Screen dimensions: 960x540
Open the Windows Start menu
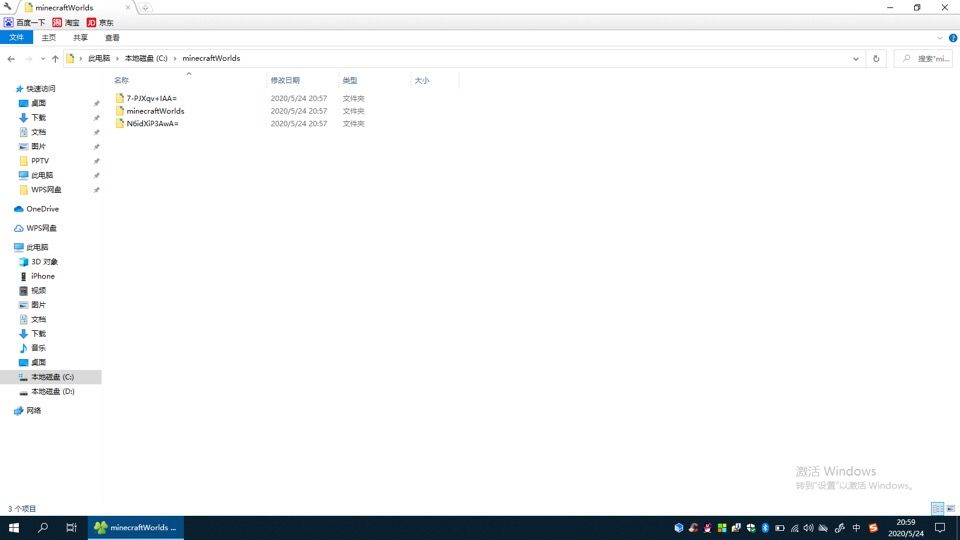pos(13,527)
